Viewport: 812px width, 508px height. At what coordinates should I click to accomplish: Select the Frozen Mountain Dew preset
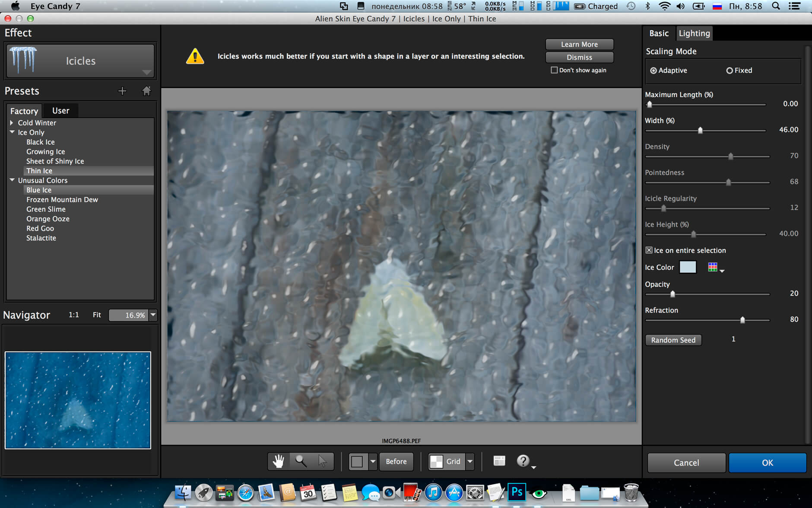pos(62,199)
